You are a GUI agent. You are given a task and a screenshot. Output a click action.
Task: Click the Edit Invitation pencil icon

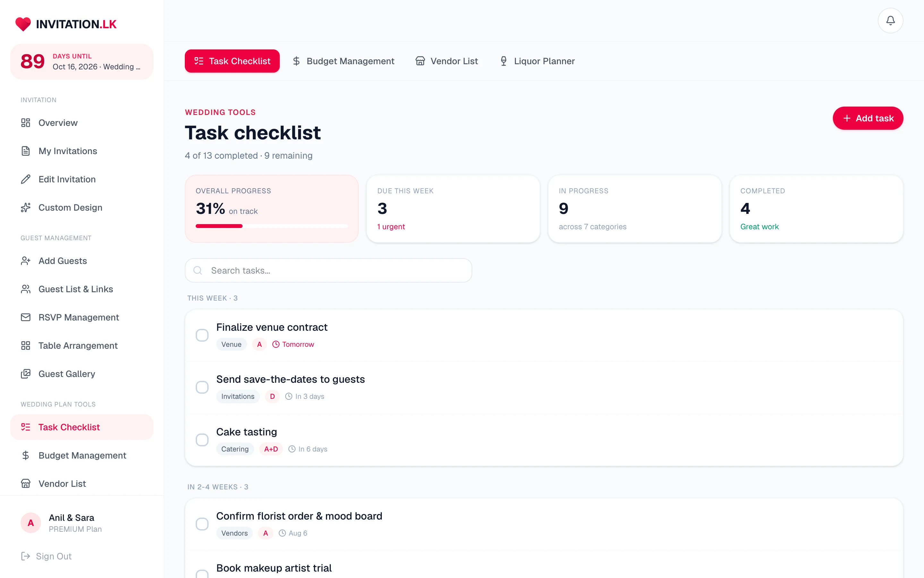pyautogui.click(x=26, y=179)
